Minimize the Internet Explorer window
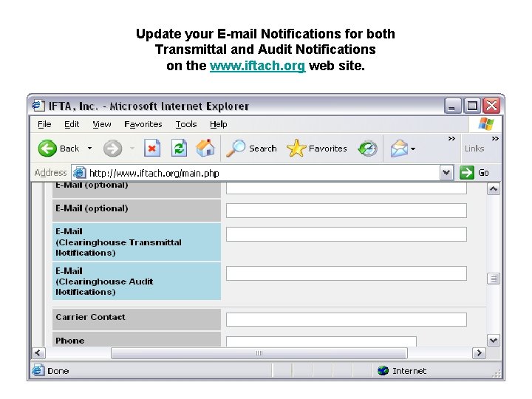 pyautogui.click(x=452, y=106)
